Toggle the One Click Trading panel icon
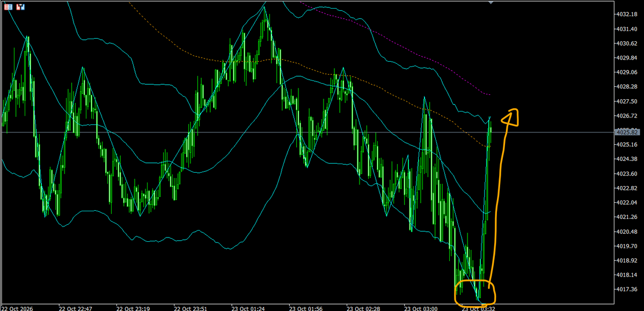The height and width of the screenshot is (311, 644). click(x=20, y=8)
